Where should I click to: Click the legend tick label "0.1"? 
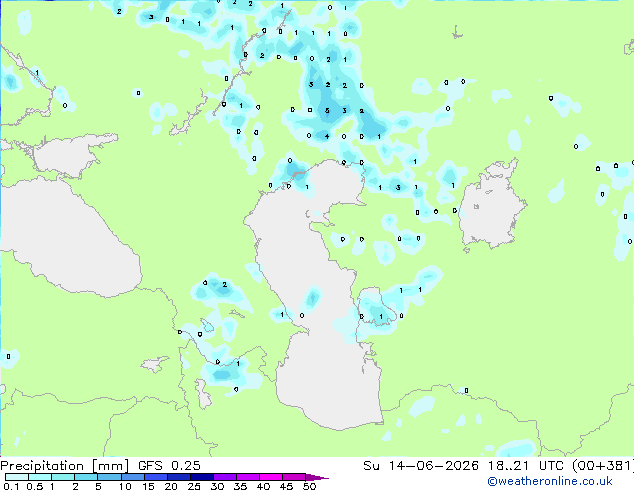pos(12,486)
